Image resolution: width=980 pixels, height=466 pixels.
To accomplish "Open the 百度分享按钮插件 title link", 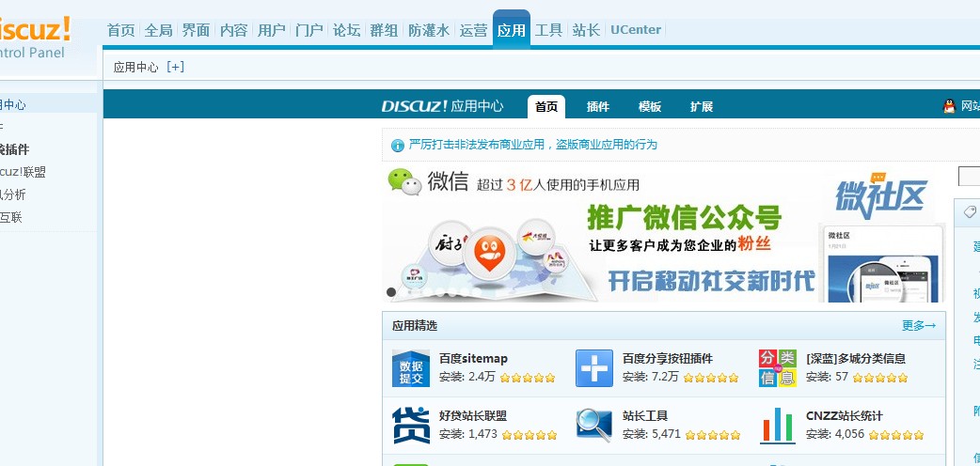I will (x=668, y=359).
